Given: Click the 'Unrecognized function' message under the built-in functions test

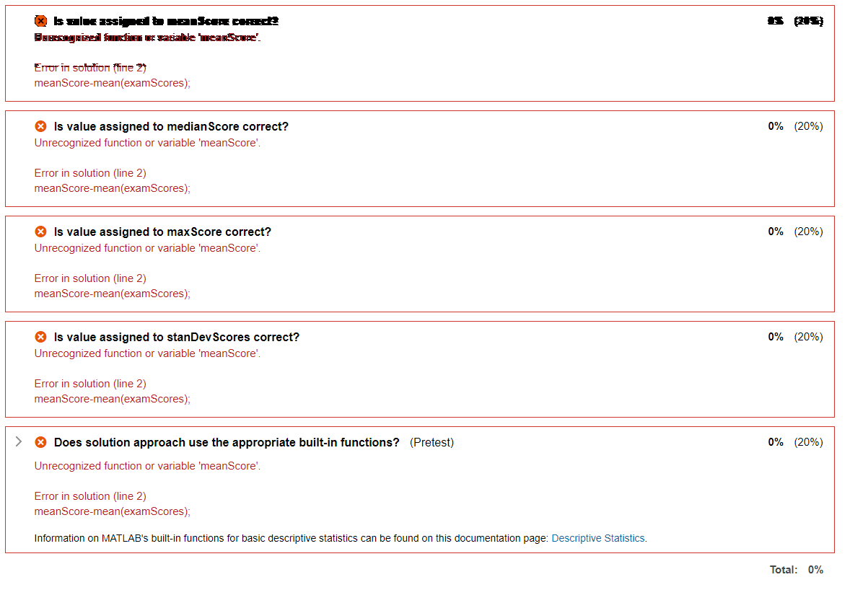Looking at the screenshot, I should pyautogui.click(x=147, y=466).
